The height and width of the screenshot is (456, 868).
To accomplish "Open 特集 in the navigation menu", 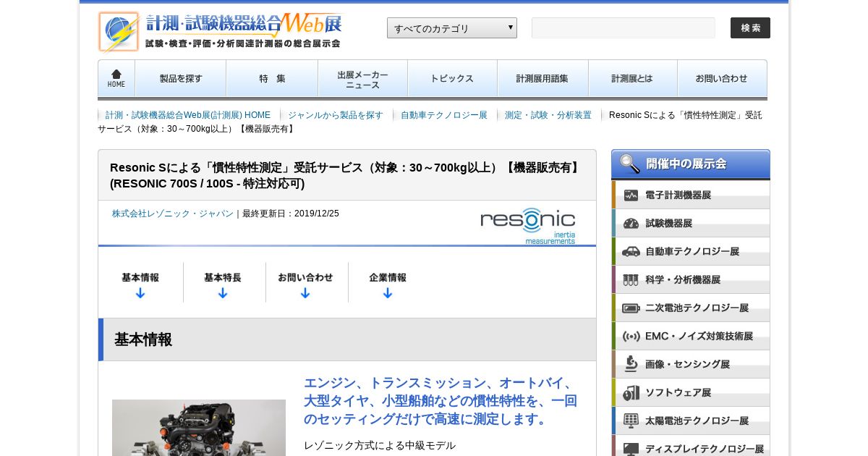I will (x=272, y=78).
